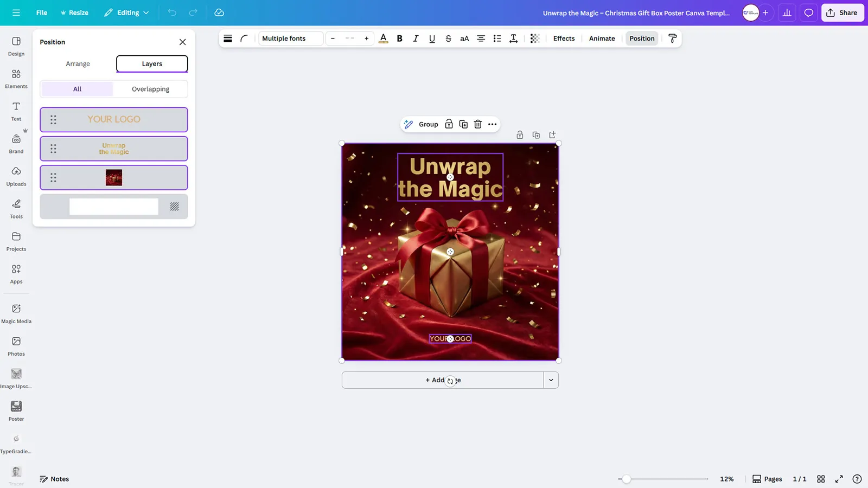The width and height of the screenshot is (868, 488).
Task: Open Magic Media in the sidebar
Action: pos(16,313)
